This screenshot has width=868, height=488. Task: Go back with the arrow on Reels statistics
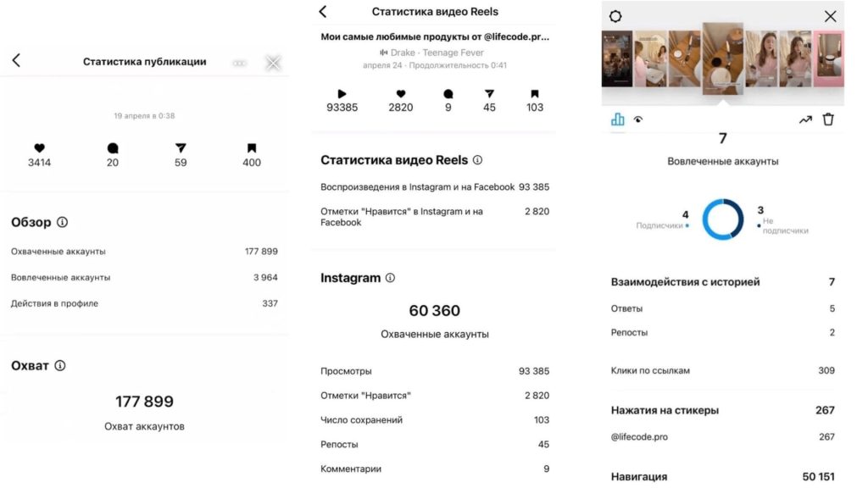(x=323, y=12)
